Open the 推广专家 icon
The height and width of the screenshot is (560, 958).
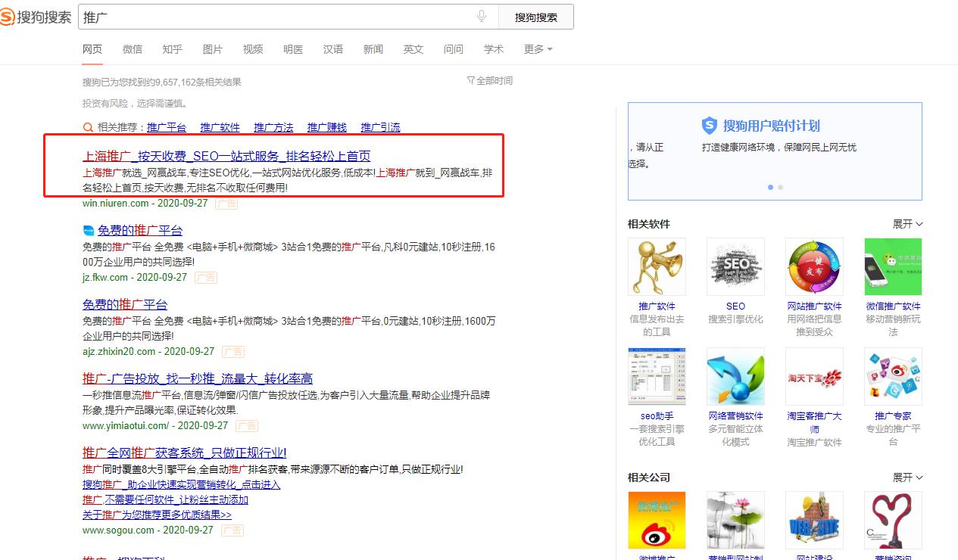[x=893, y=376]
